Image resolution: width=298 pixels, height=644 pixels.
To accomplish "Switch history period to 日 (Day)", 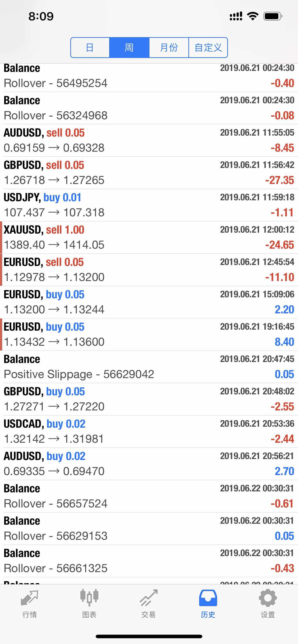I will click(x=90, y=47).
